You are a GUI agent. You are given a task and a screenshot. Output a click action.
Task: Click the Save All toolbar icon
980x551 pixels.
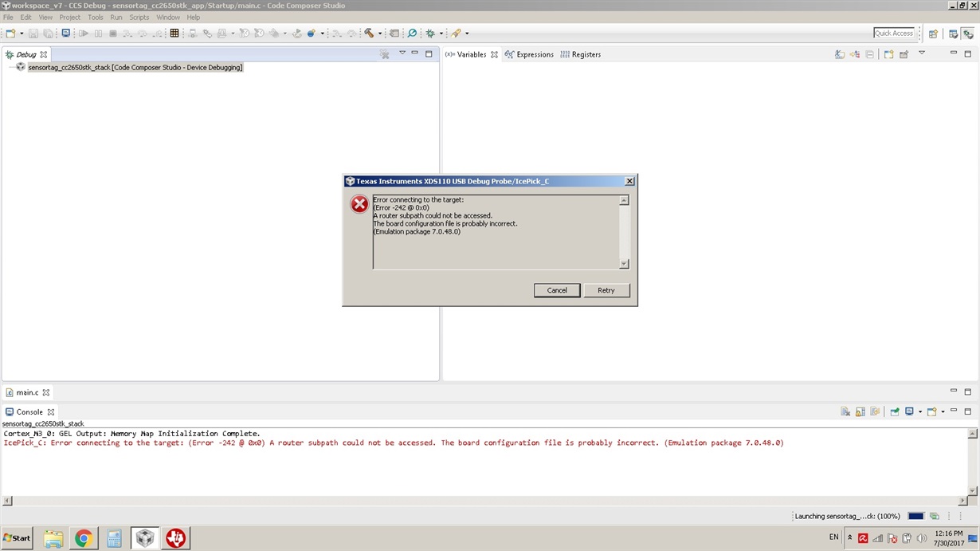tap(48, 33)
